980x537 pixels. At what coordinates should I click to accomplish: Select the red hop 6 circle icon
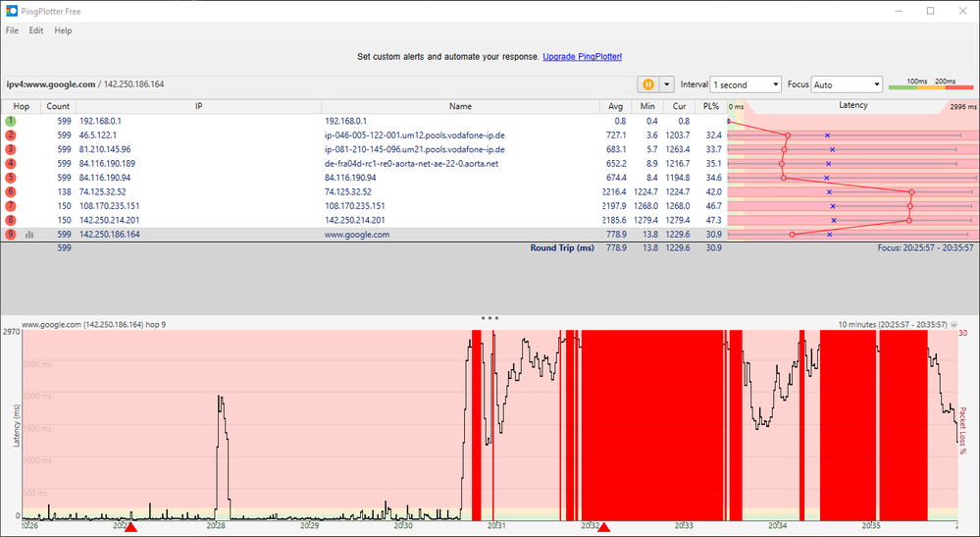pyautogui.click(x=10, y=191)
